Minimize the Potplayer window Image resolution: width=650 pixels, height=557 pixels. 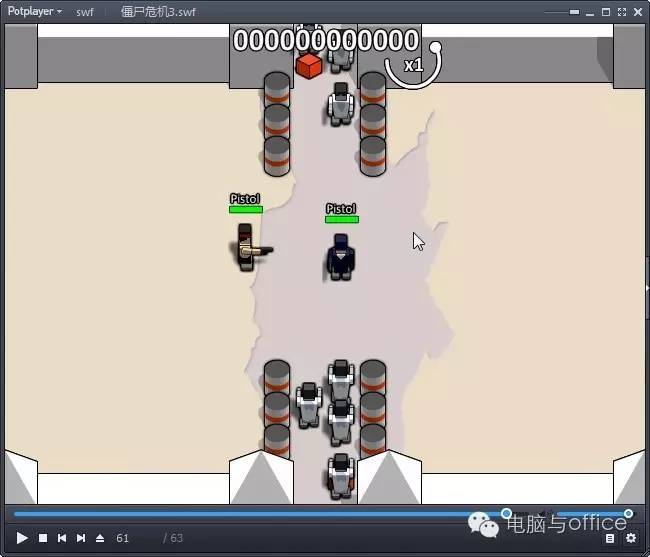pos(590,14)
